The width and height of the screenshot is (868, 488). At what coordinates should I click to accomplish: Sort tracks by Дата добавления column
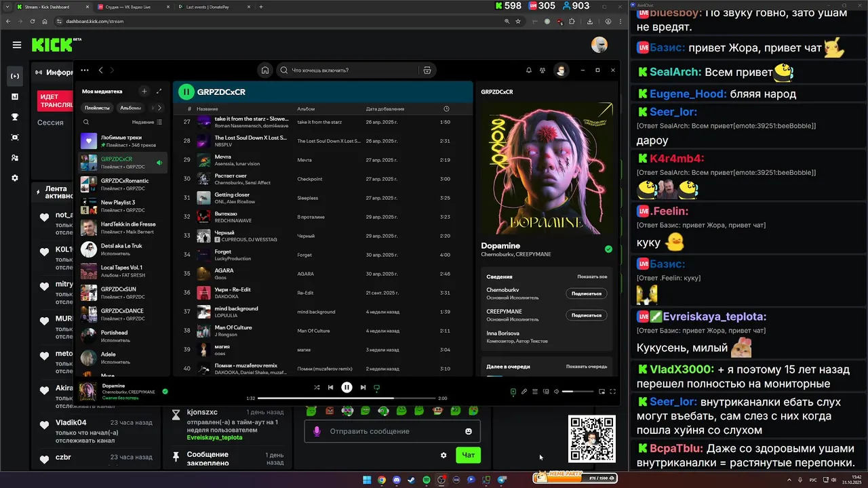[x=385, y=108]
